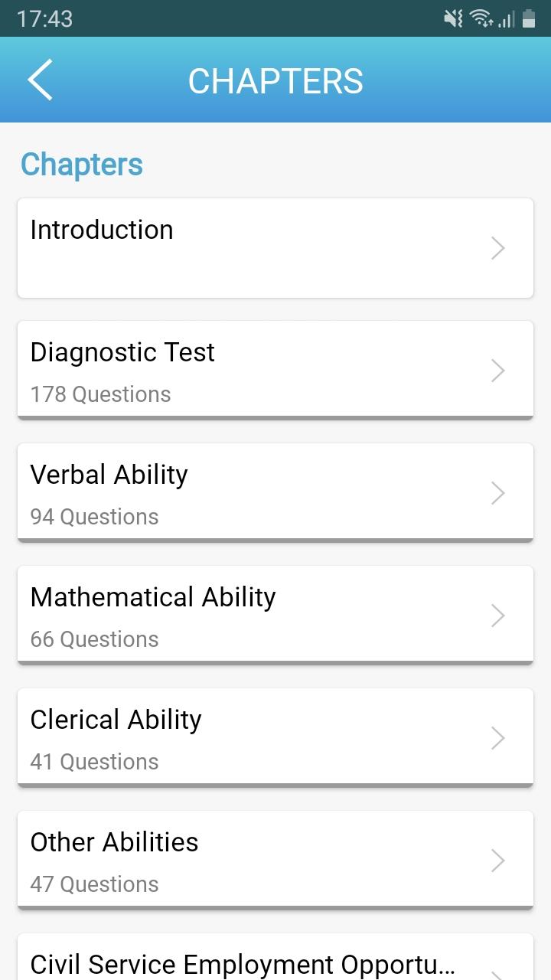551x980 pixels.
Task: Open Civil Service Employment Opportunities chapter
Action: [275, 957]
